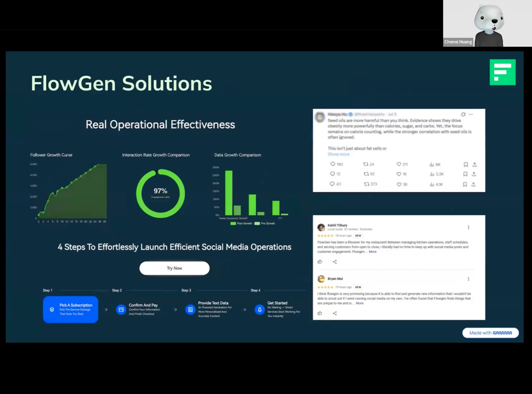
Task: Click the Interaction Rate Growth Comparison label
Action: [156, 155]
